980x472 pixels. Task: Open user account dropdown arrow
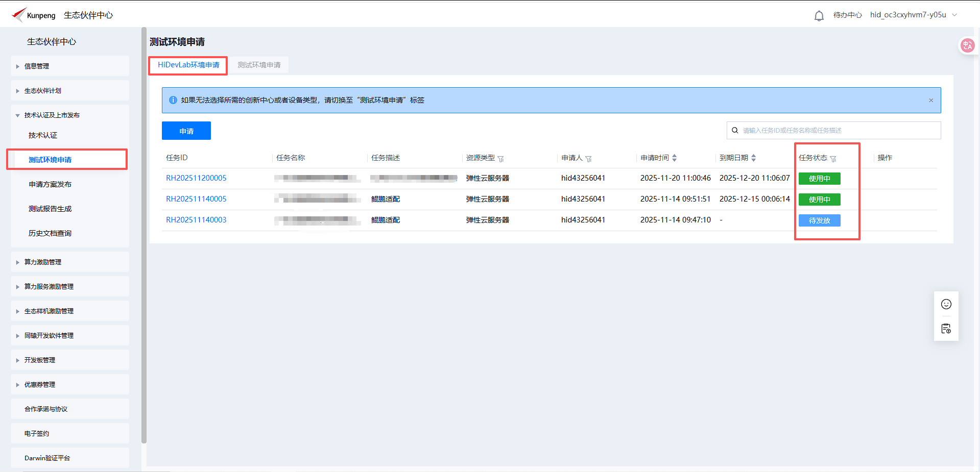coord(954,15)
